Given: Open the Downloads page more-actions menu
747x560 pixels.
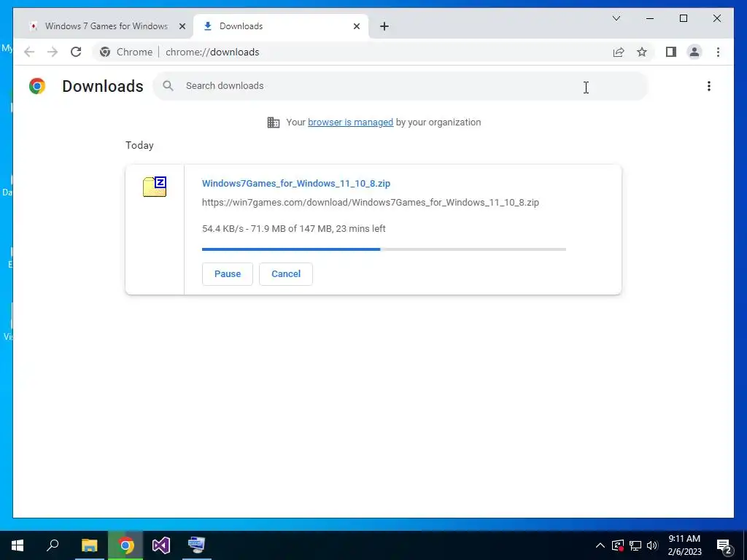Looking at the screenshot, I should click(709, 86).
